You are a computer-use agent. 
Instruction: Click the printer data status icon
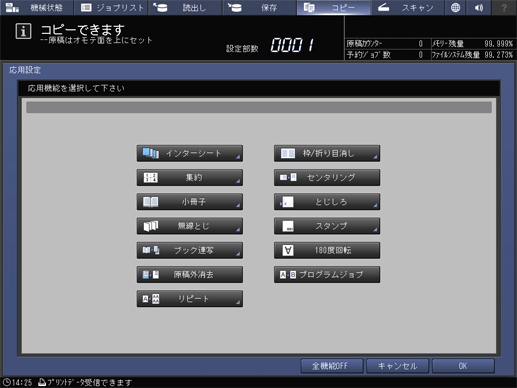click(42, 382)
